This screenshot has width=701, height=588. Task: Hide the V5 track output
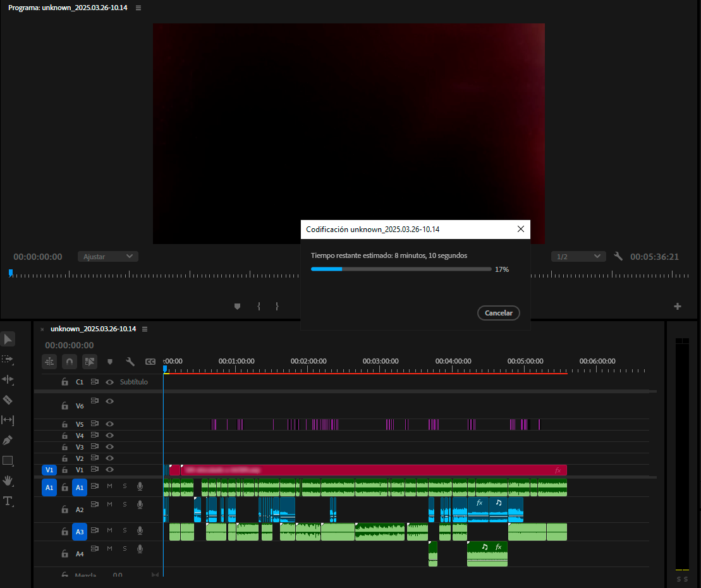tap(109, 424)
